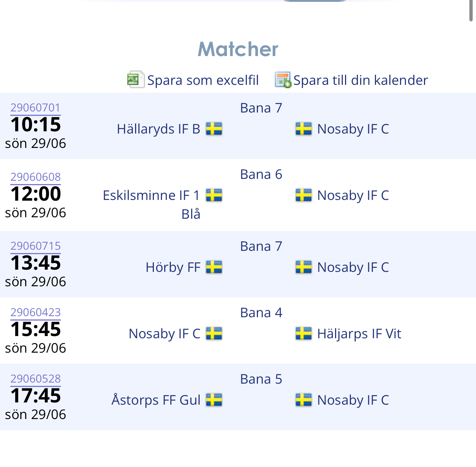The height and width of the screenshot is (467, 476).
Task: Click Swedish flag beside Hällaryds IF B
Action: click(x=214, y=129)
